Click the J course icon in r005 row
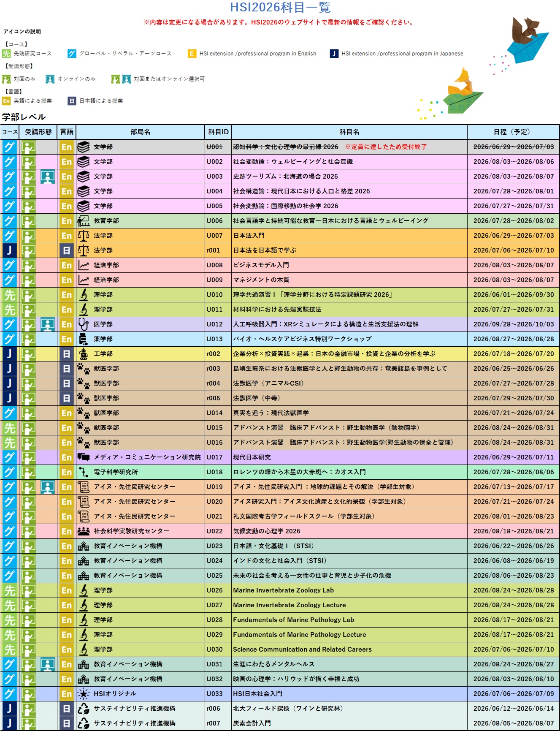The height and width of the screenshot is (731, 560). point(9,398)
